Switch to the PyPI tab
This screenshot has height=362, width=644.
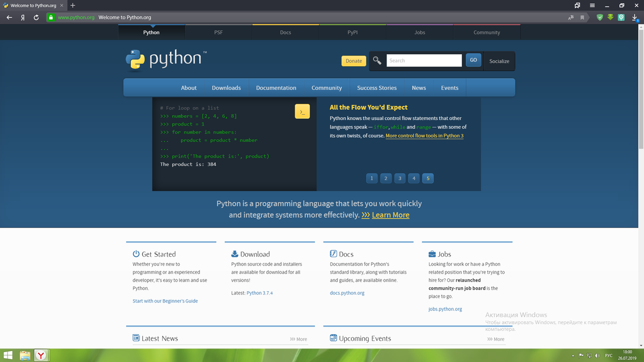353,32
